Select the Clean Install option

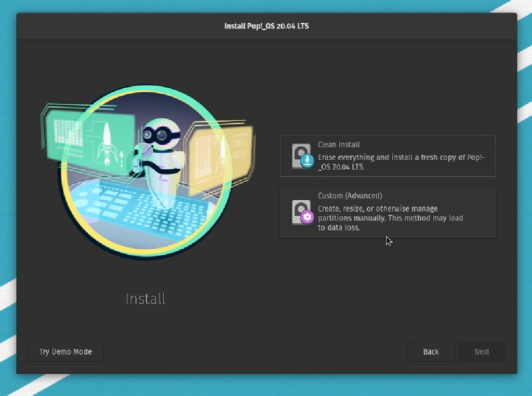tap(387, 155)
